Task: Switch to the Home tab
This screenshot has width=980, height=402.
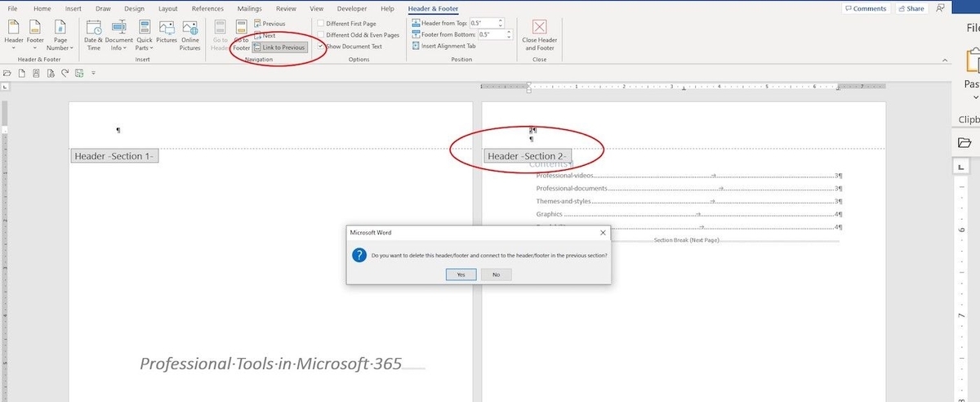Action: [42, 8]
